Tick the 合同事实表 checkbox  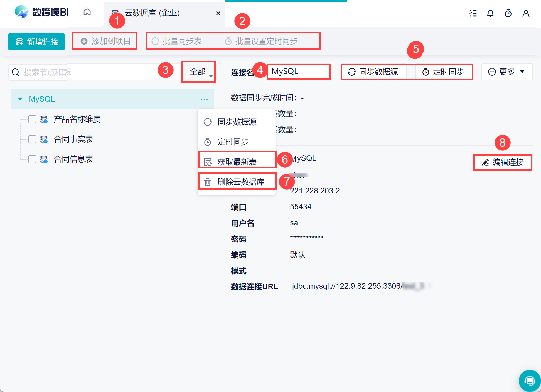[32, 139]
